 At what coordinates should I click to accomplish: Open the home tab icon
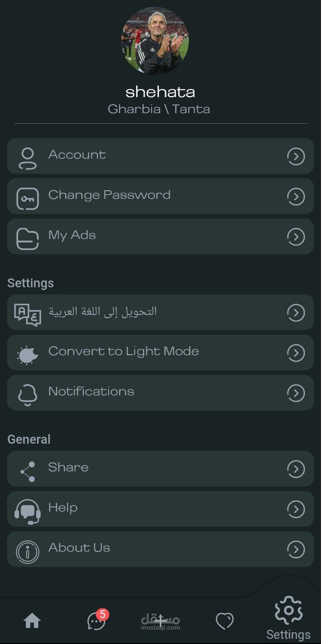point(32,621)
